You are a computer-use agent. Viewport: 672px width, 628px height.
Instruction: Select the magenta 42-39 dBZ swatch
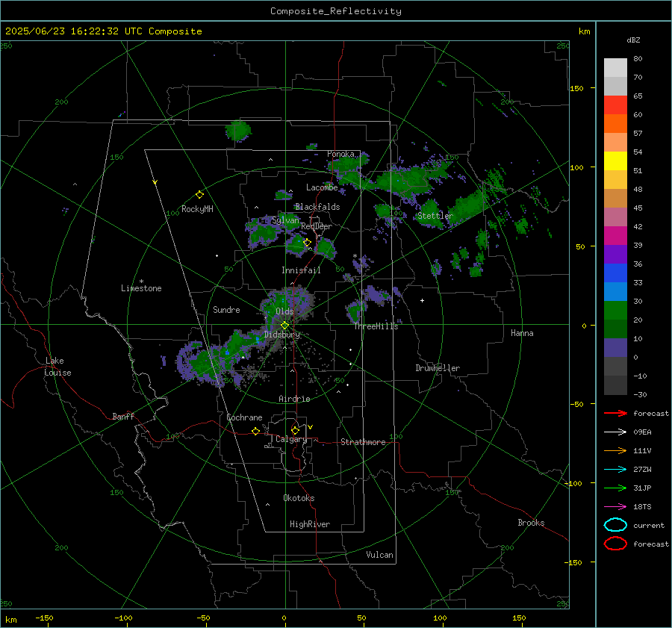click(x=615, y=235)
